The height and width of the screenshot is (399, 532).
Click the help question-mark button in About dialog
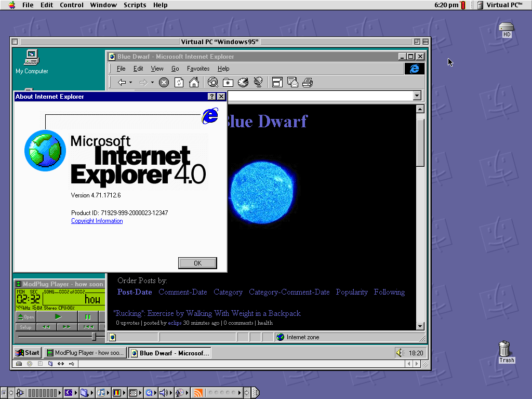[x=212, y=96]
